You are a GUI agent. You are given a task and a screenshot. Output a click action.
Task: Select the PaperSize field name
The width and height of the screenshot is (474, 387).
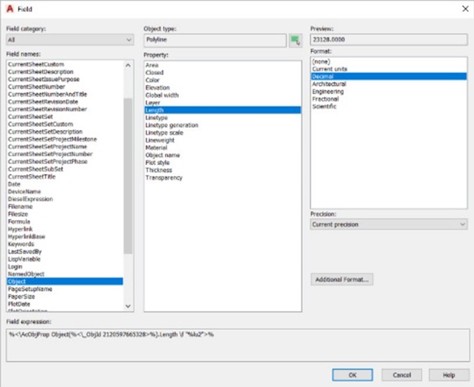tap(65, 296)
